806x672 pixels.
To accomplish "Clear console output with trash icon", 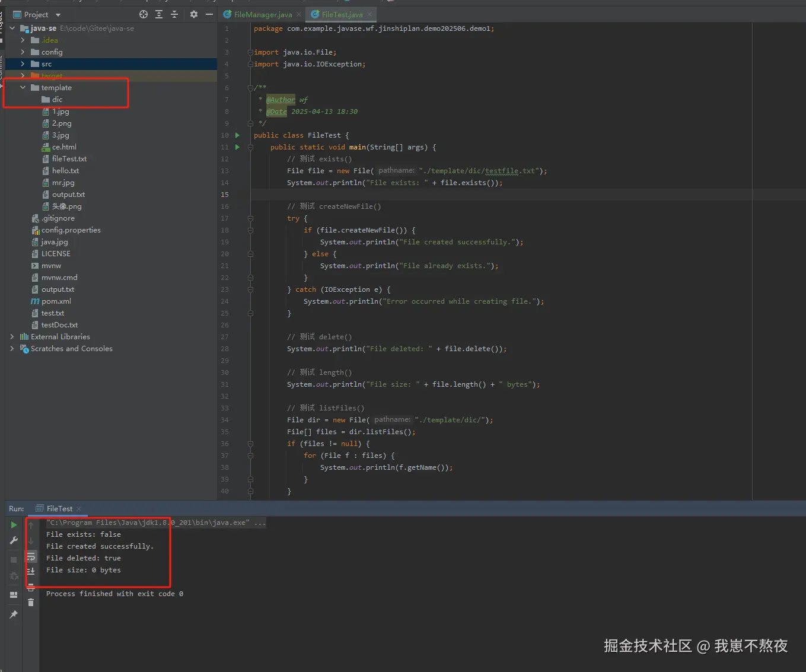I will click(31, 602).
